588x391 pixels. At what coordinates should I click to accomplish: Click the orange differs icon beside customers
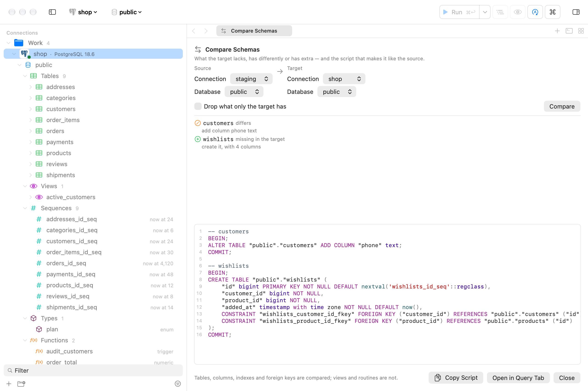point(197,123)
